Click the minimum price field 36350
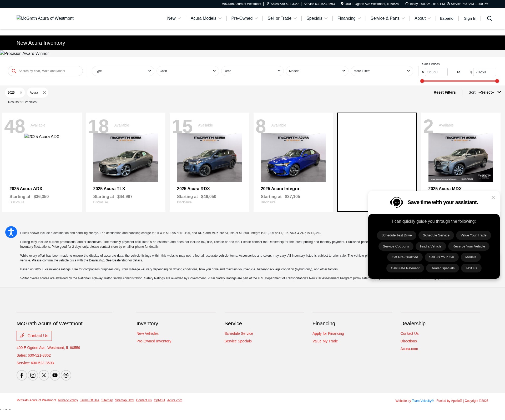This screenshot has width=505, height=420. tap(436, 72)
